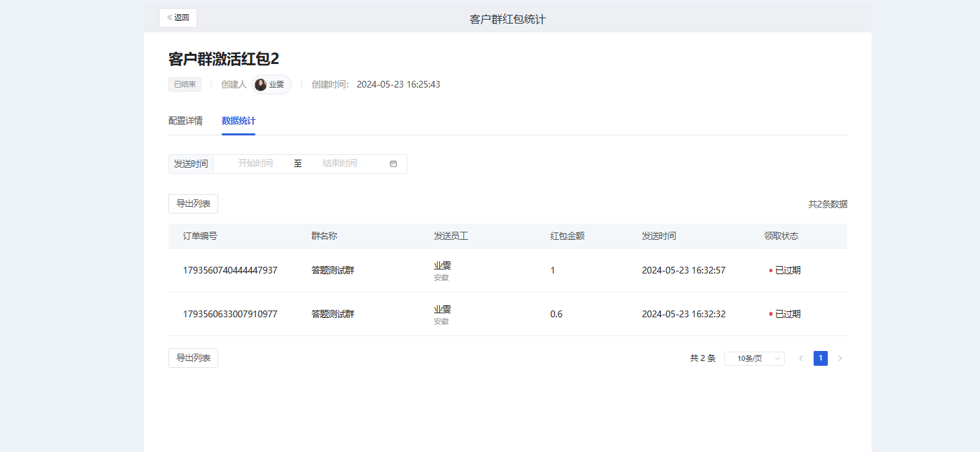Click the 发送时间 column header
The height and width of the screenshot is (452, 980).
click(x=659, y=236)
